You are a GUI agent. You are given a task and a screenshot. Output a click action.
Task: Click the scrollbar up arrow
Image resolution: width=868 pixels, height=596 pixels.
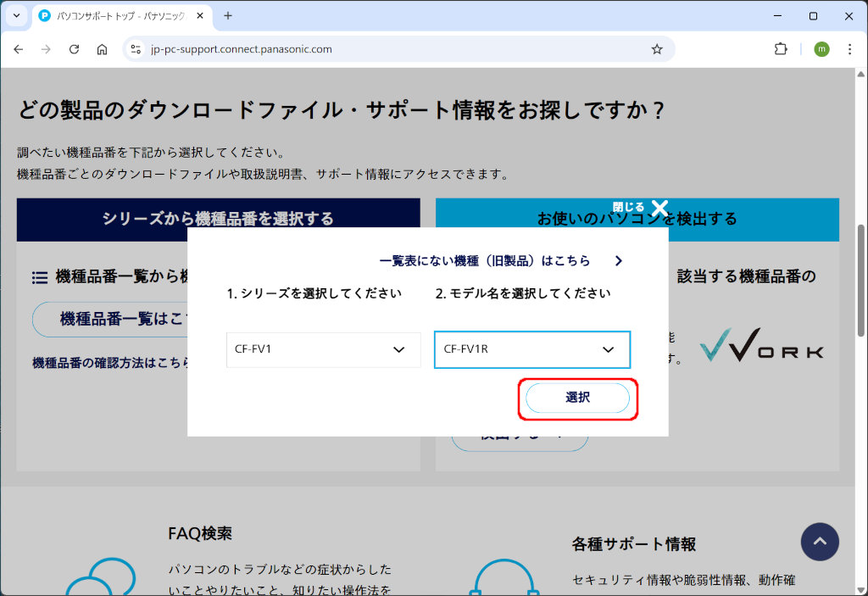(x=861, y=74)
